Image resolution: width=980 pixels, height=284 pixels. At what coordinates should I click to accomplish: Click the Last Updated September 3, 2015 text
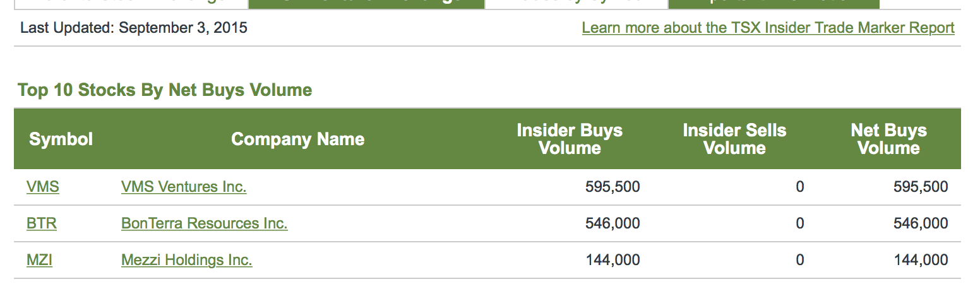(134, 28)
